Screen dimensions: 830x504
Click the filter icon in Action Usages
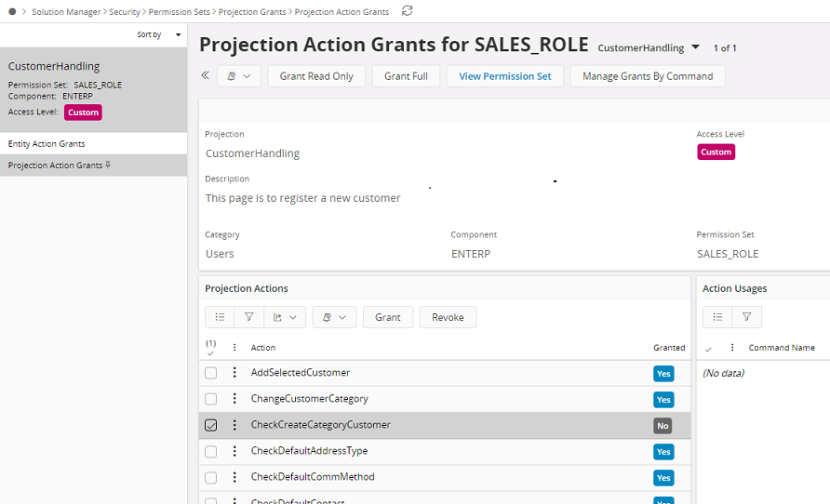point(746,317)
